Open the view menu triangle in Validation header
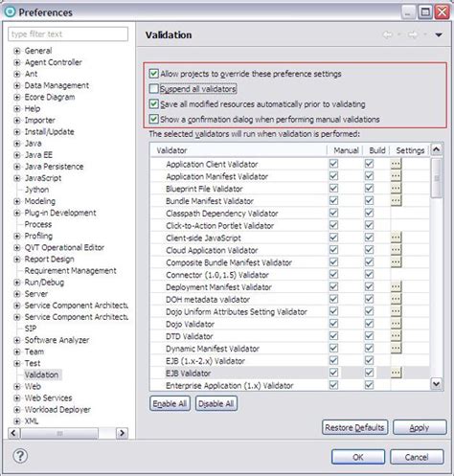The image size is (454, 476). point(439,34)
